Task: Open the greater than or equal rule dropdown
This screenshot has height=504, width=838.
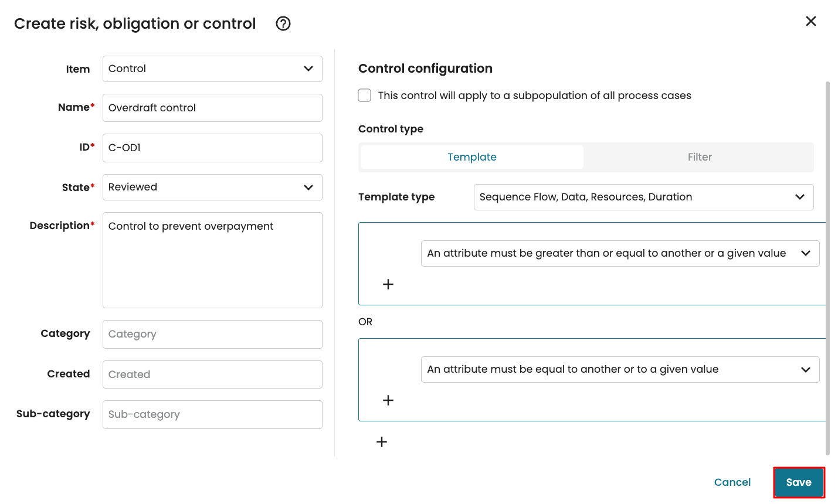Action: [x=620, y=253]
